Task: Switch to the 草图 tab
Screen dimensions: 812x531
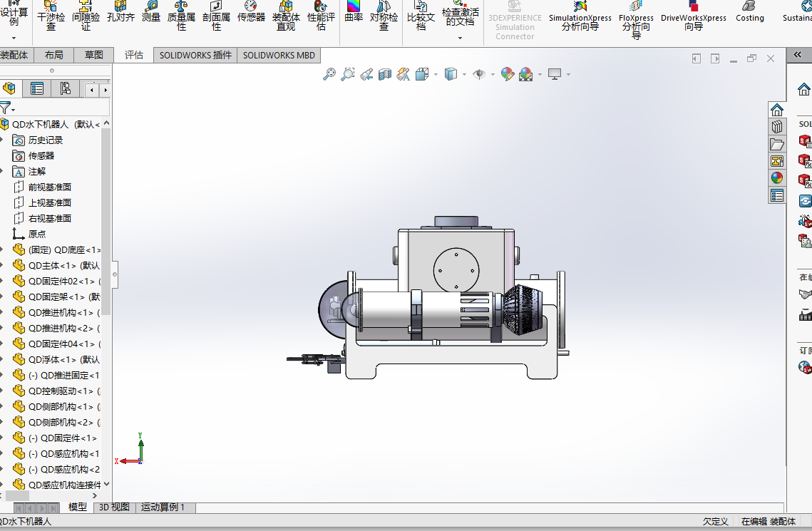Action: pos(93,55)
